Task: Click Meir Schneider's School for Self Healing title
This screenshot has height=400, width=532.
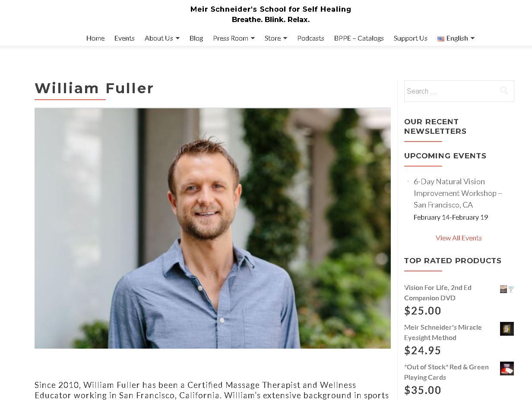Action: tap(271, 9)
